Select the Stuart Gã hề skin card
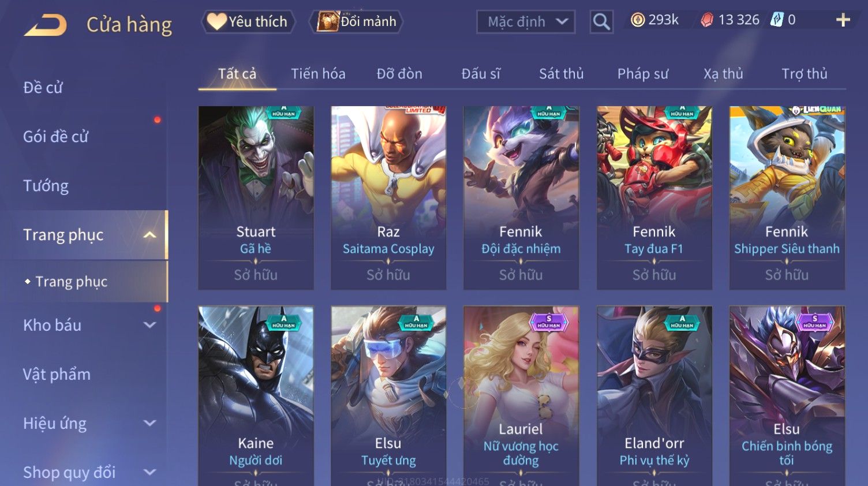 point(256,198)
